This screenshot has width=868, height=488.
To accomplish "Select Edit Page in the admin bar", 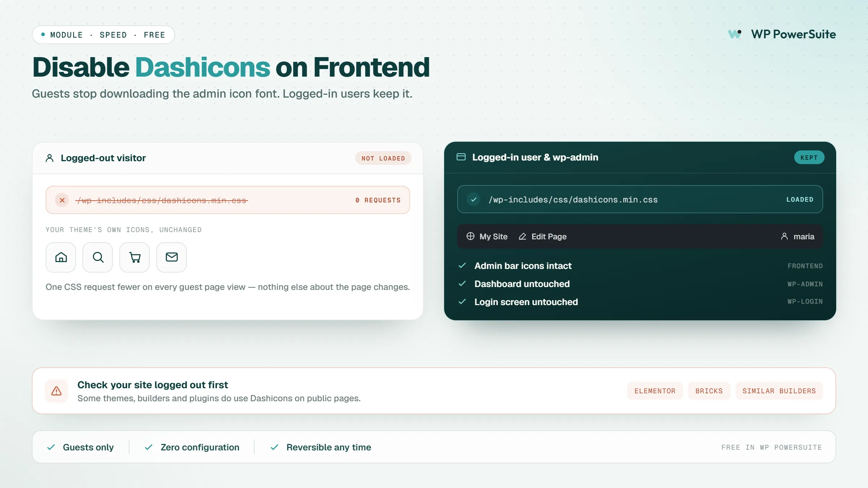I will tap(542, 236).
